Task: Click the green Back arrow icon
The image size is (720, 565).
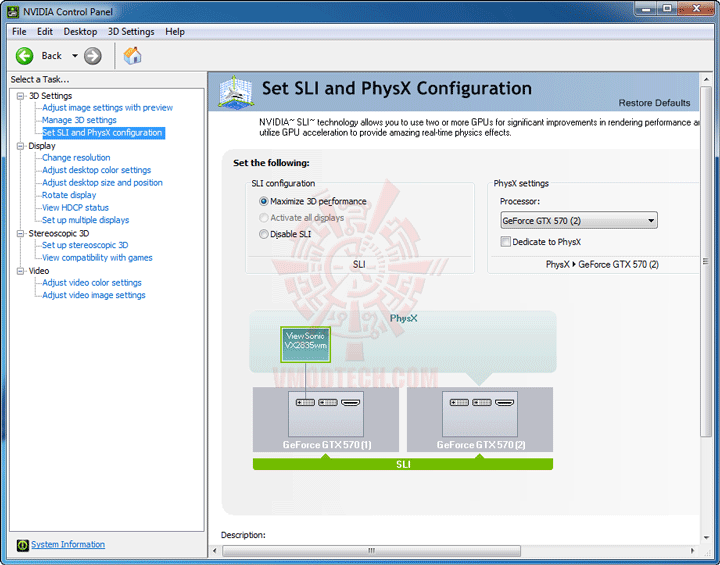Action: click(24, 56)
